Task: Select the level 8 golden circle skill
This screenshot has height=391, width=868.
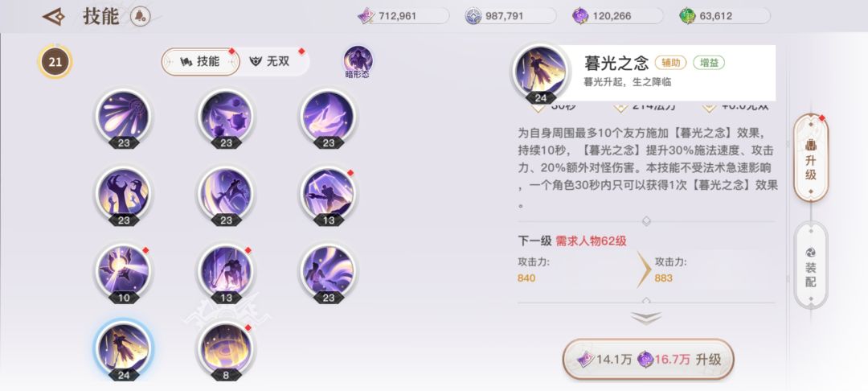Action: (226, 350)
